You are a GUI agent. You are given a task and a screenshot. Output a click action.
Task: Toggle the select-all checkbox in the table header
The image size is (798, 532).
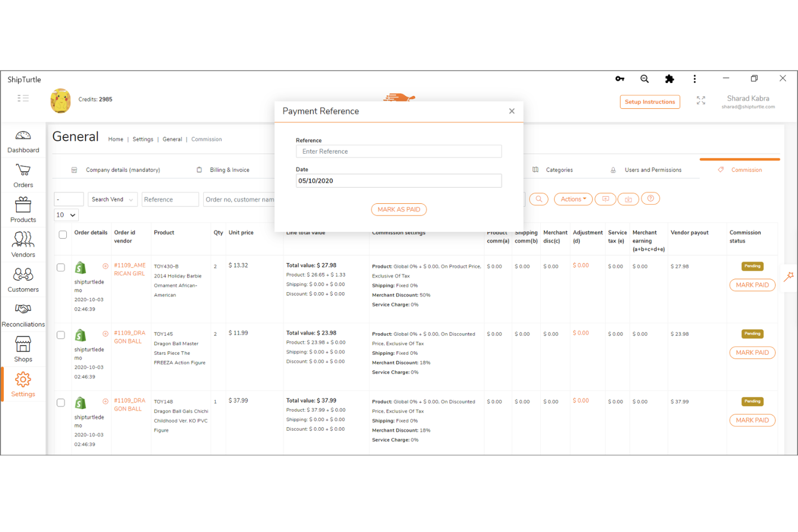click(x=63, y=234)
